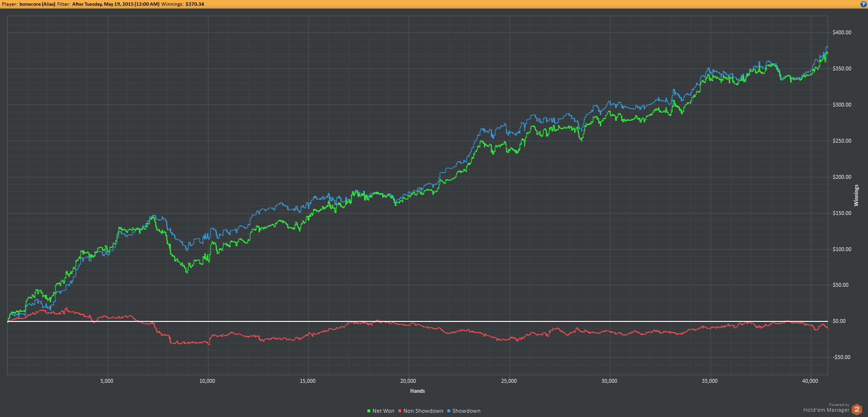The height and width of the screenshot is (417, 868).
Task: Click the $50.00 y-axis label
Action: [840, 285]
